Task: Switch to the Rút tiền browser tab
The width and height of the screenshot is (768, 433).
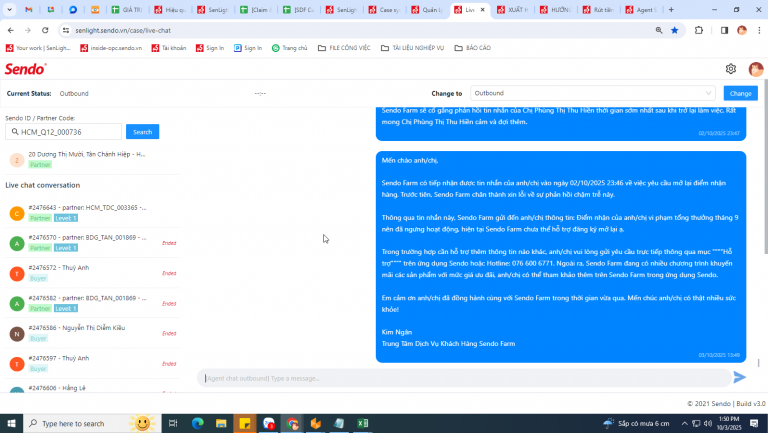Action: pyautogui.click(x=599, y=9)
